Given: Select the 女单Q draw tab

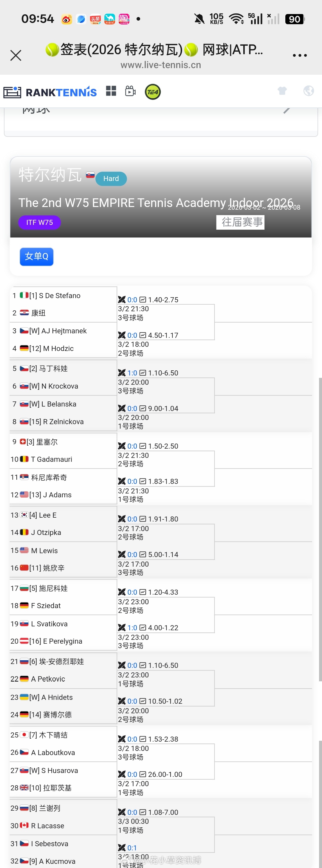Looking at the screenshot, I should coord(36,256).
